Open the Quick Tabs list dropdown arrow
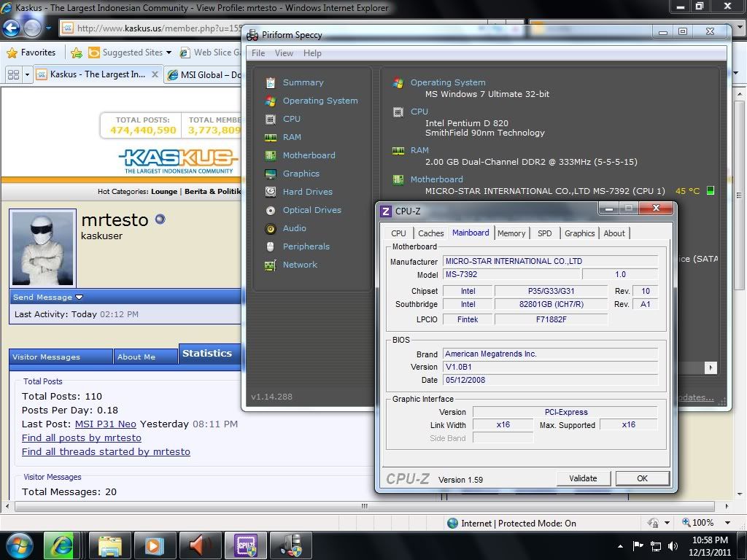 27,75
